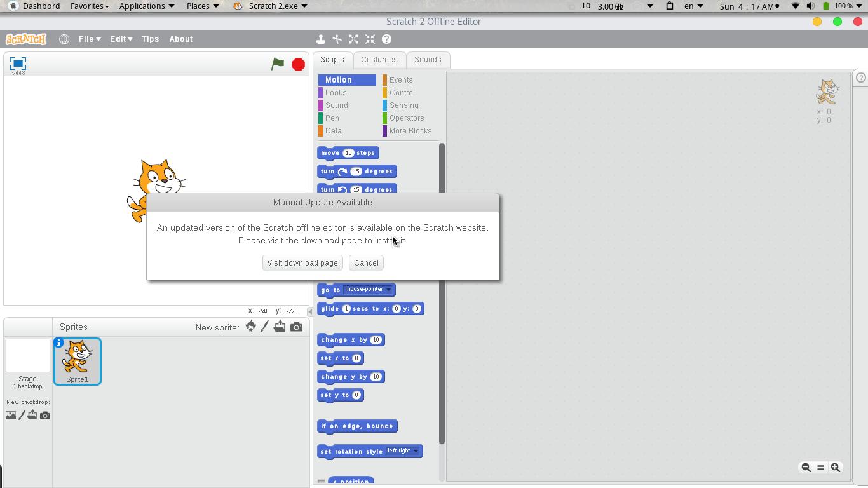This screenshot has width=868, height=488.
Task: Open the en keyboard layout dropdown
Action: point(693,6)
